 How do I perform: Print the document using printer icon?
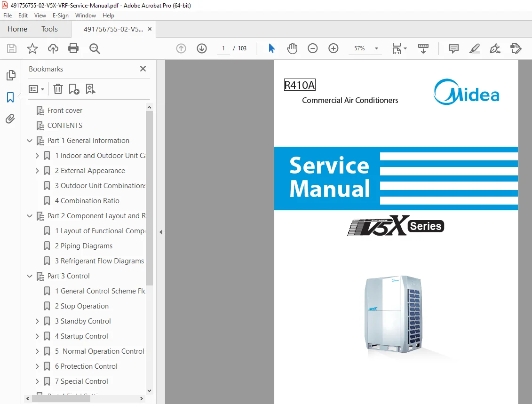click(x=73, y=48)
